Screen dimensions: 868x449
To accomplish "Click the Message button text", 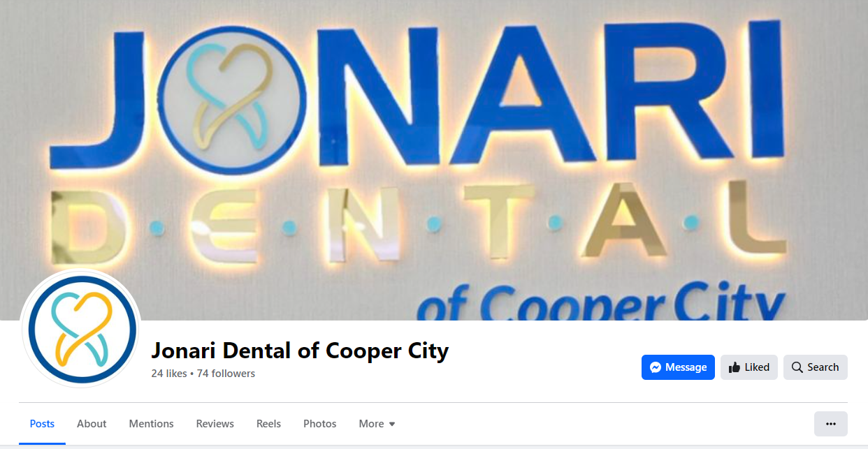I will pyautogui.click(x=686, y=367).
